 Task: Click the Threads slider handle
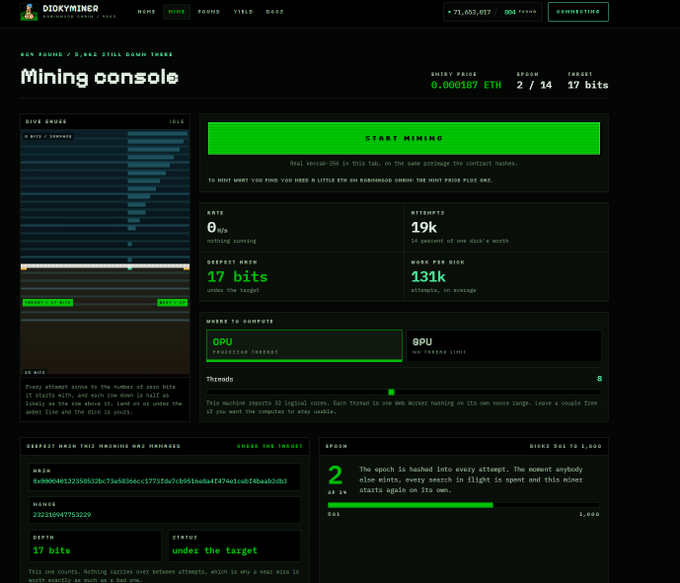click(391, 392)
